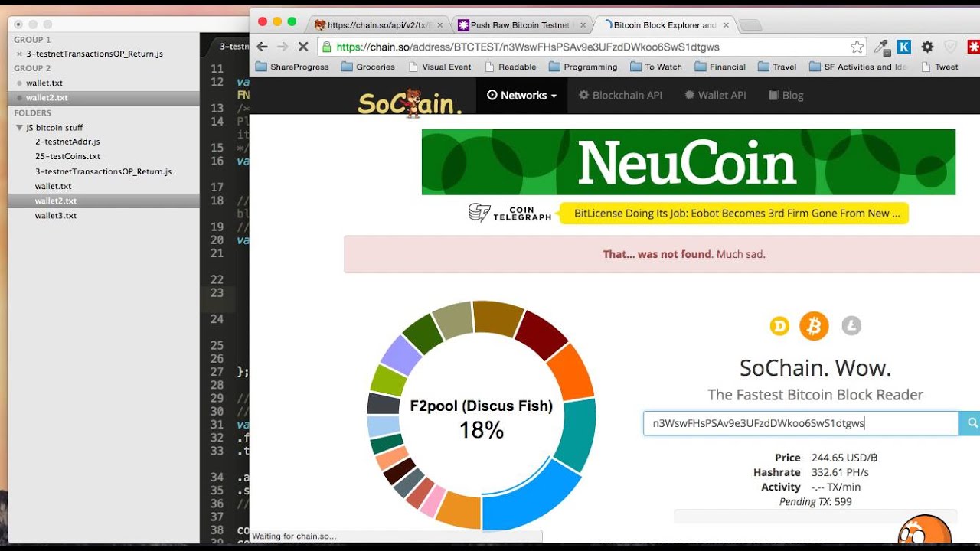
Task: Open 2-testnetAddr.js in sidebar folder
Action: pos(67,142)
